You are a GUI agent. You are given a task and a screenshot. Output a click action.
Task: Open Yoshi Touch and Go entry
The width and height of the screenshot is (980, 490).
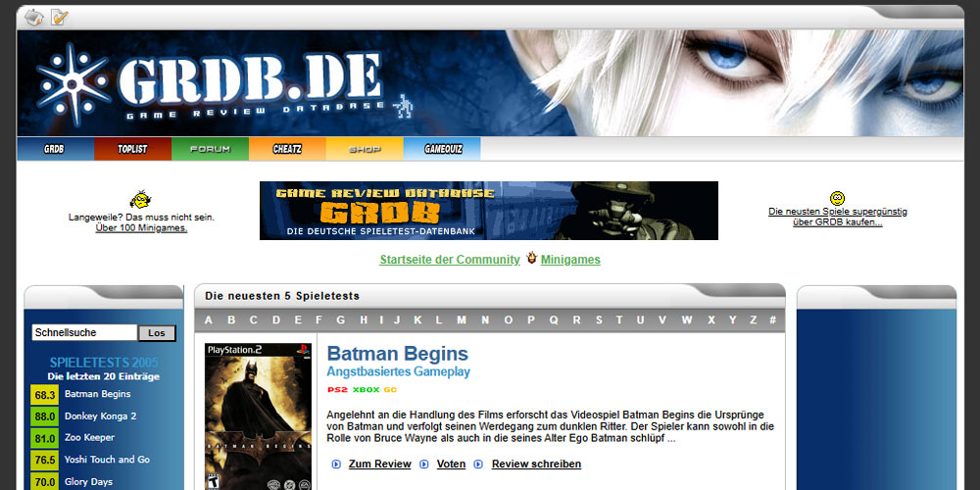[x=107, y=460]
